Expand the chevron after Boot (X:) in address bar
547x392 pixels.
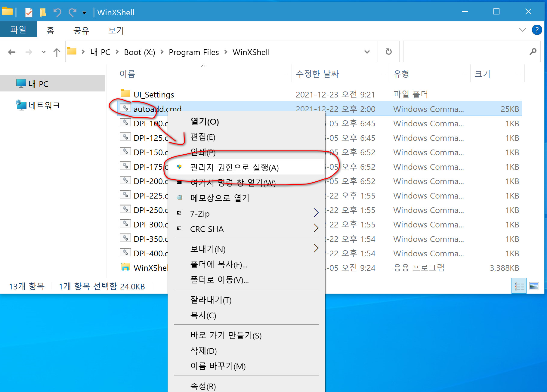coord(162,52)
